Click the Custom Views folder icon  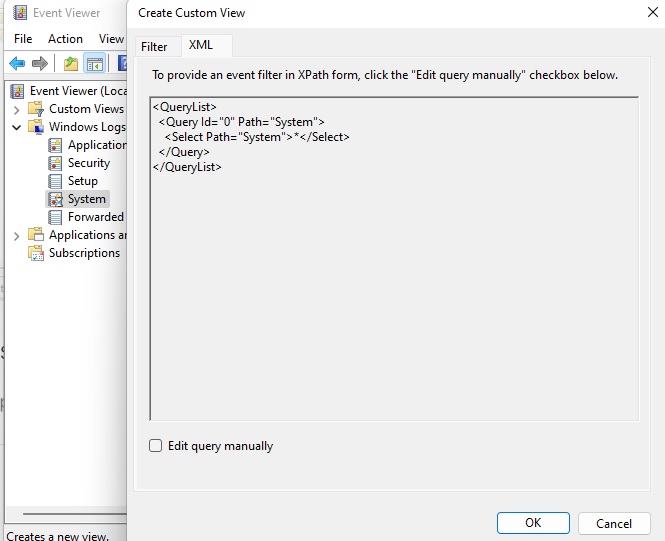[36, 109]
